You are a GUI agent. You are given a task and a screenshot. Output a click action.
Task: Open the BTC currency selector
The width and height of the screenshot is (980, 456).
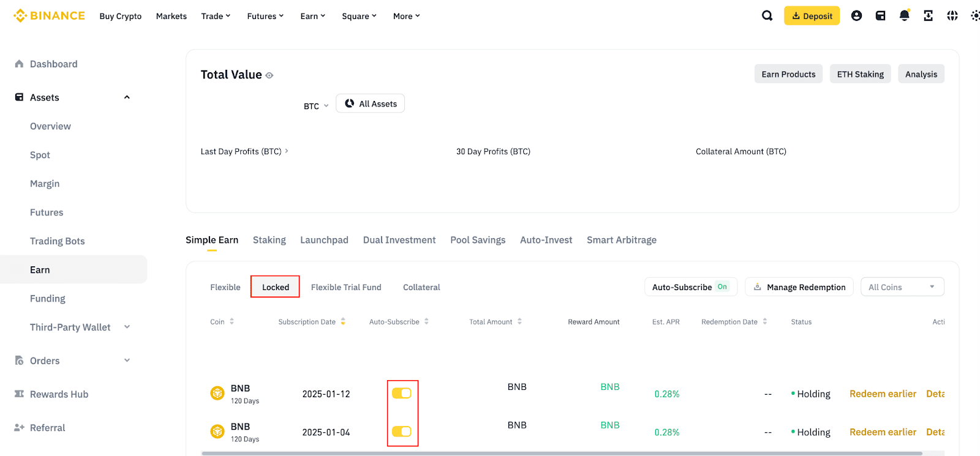coord(316,106)
